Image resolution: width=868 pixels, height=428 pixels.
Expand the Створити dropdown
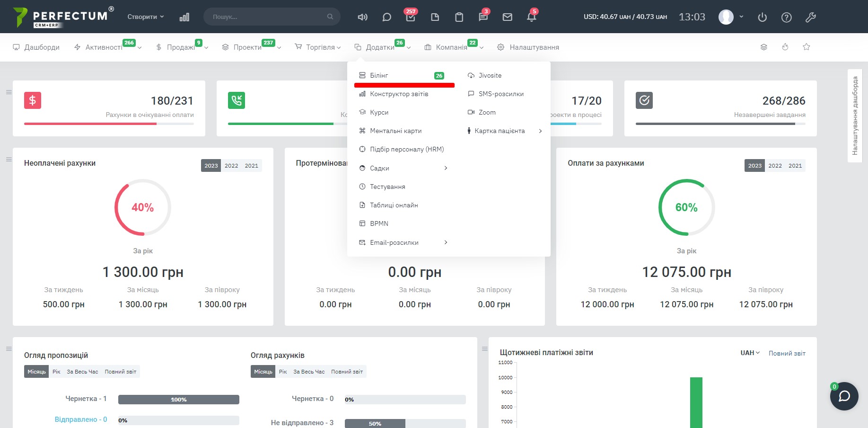click(145, 17)
